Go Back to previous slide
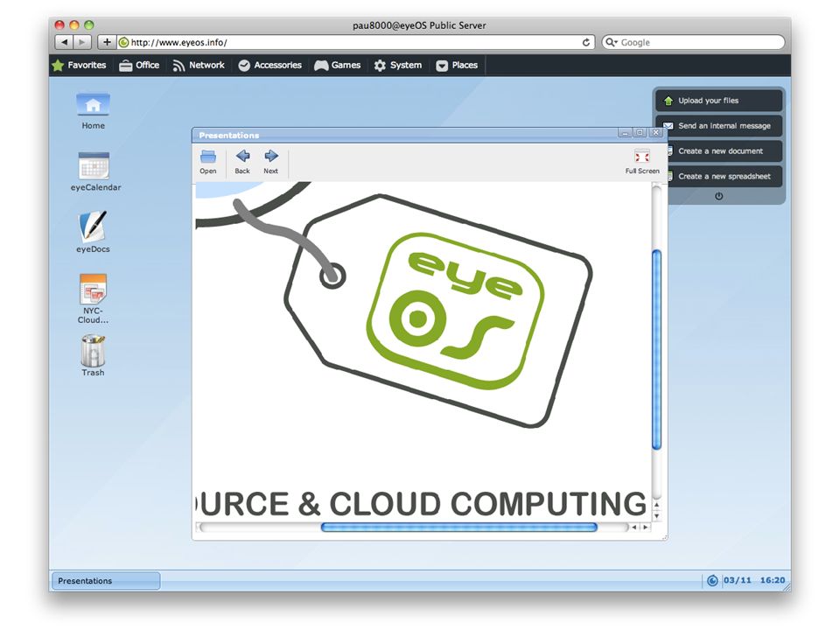Image resolution: width=840 pixels, height=630 pixels. click(x=242, y=162)
